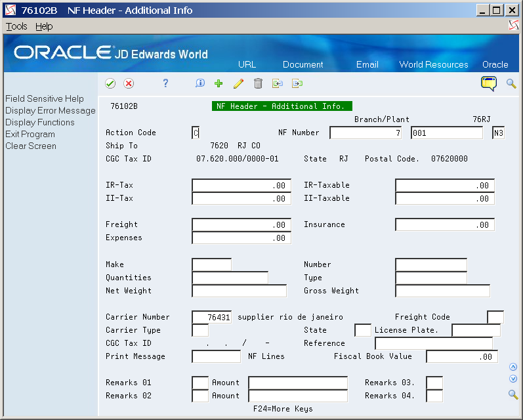Click the IR-Tax amount field

click(241, 186)
